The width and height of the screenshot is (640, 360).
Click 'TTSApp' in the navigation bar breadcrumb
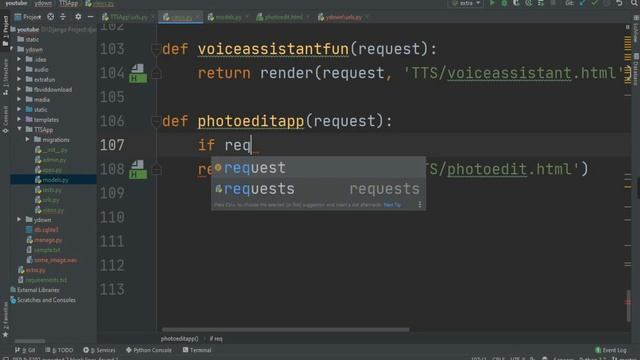tap(68, 3)
